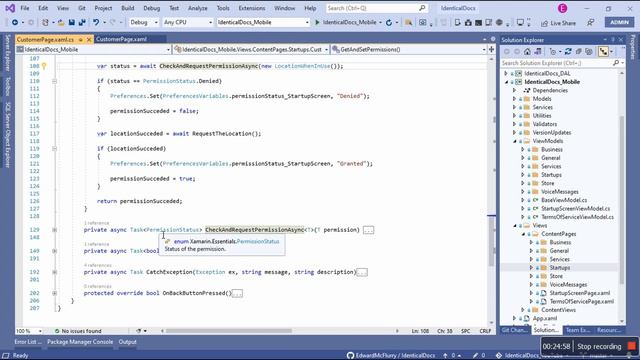Click the Solution Explorer search magnifier
This screenshot has width=640, height=360.
616,63
